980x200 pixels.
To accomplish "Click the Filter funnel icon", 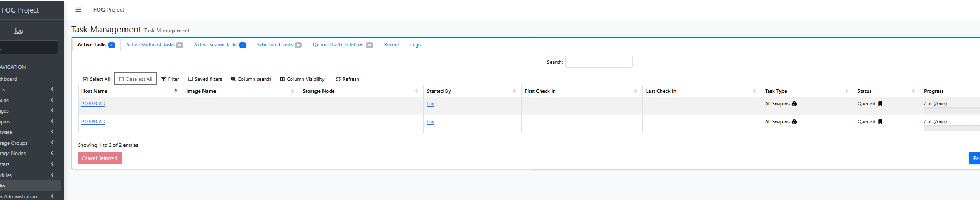I will [x=163, y=79].
